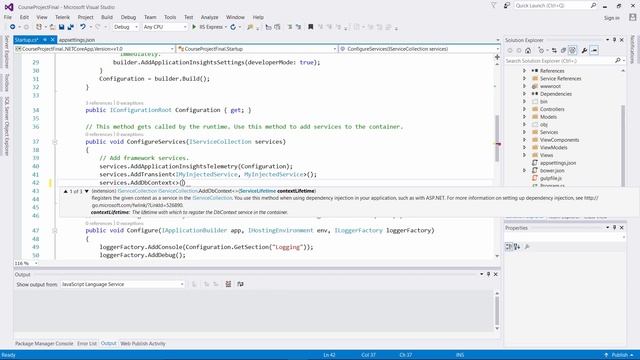Click the Save icon in toolbar

61,27
